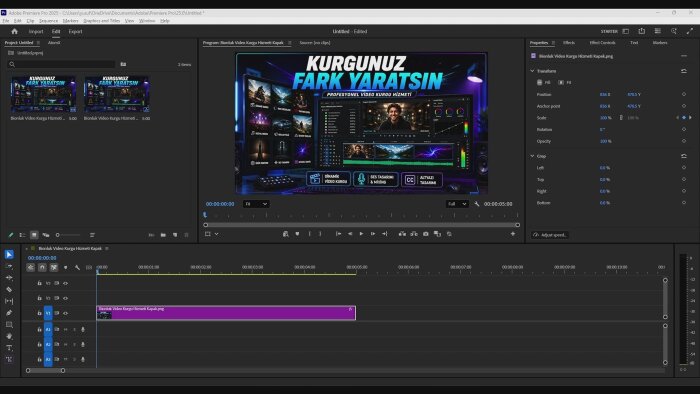The image size is (700, 394).
Task: Toggle V1 track targeting
Action: 48,313
